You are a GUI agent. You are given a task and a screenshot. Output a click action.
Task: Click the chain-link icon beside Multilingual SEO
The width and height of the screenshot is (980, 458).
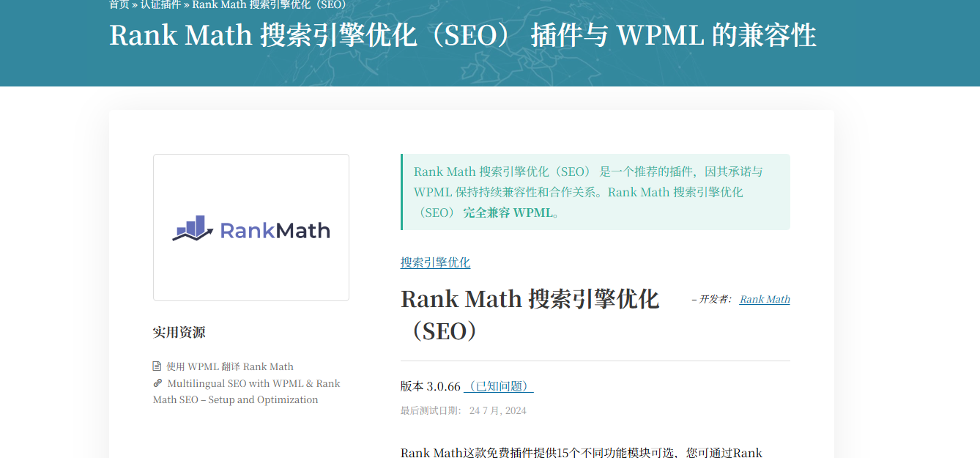(x=157, y=383)
